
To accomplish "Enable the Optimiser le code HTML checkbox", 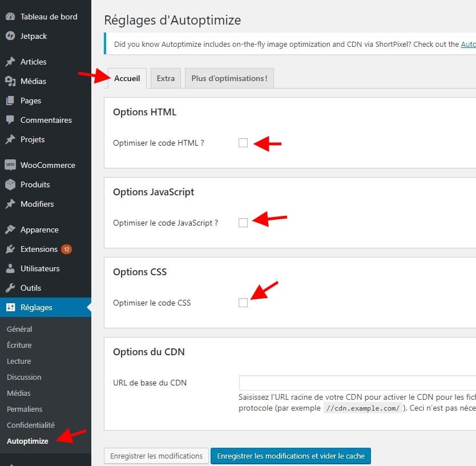I will tap(243, 143).
